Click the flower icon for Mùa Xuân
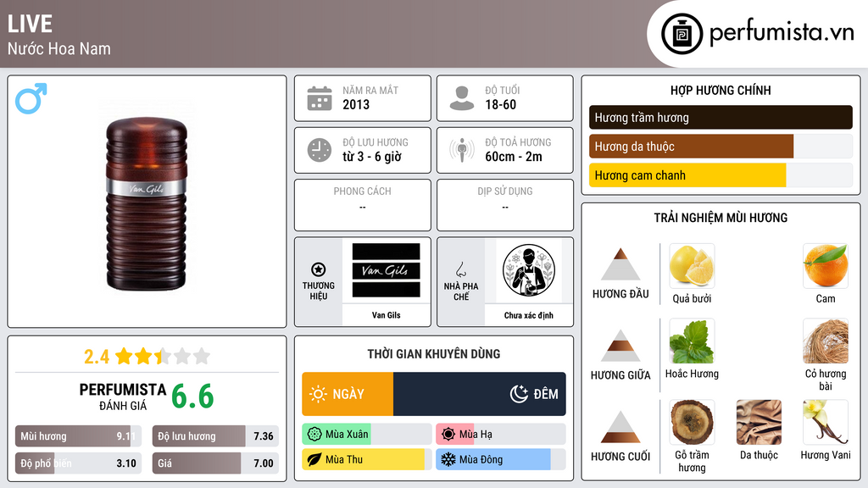868x488 pixels. (x=314, y=435)
